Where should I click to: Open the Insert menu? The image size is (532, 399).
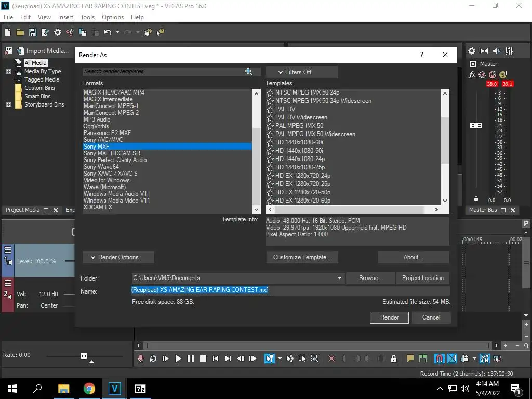point(65,17)
